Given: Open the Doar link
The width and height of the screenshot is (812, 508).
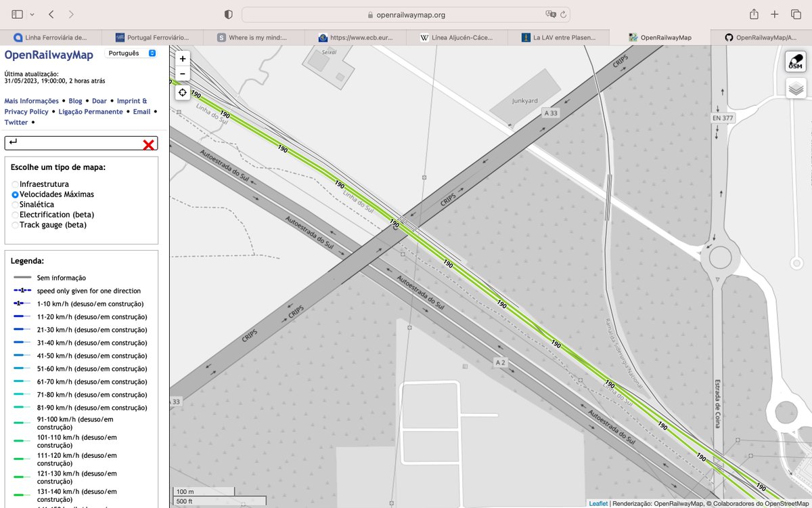Looking at the screenshot, I should tap(99, 101).
